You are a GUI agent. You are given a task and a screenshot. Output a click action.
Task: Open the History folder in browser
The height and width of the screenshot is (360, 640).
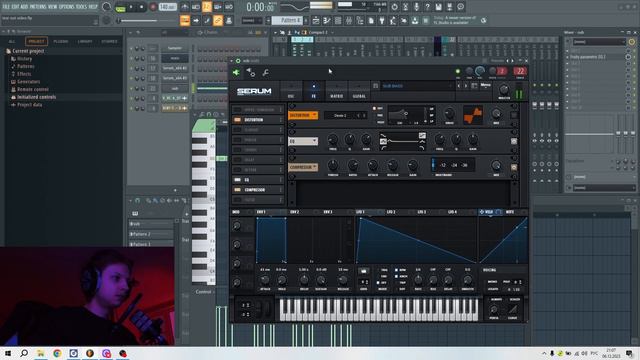tap(24, 59)
